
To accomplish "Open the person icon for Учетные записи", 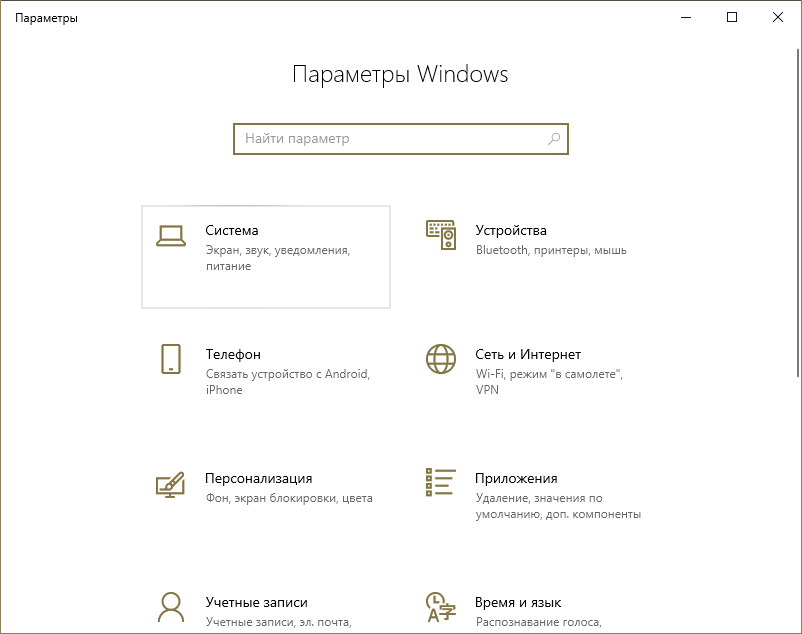I will 171,607.
